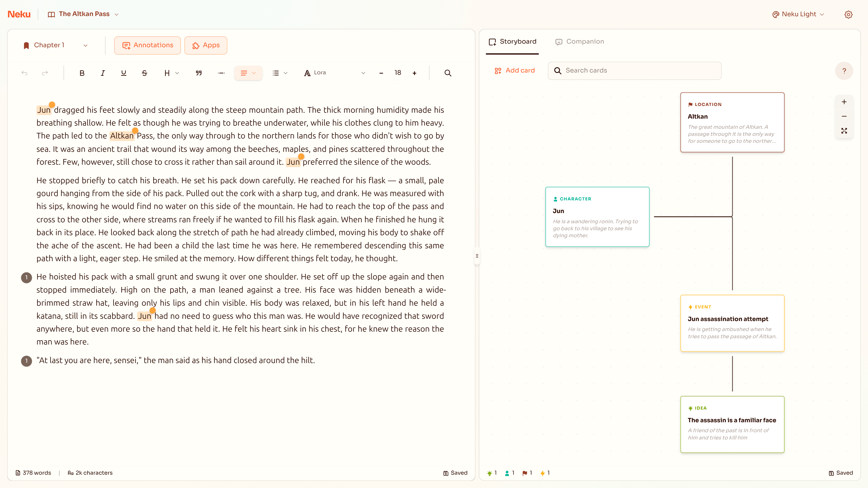Open the Annotations panel
This screenshot has width=868, height=488.
click(147, 45)
